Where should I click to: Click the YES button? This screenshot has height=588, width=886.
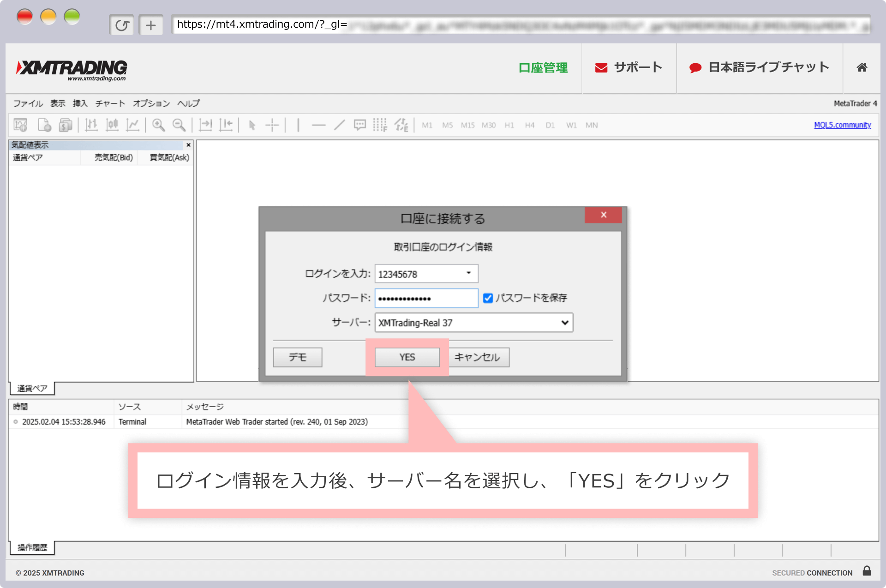[x=407, y=357]
